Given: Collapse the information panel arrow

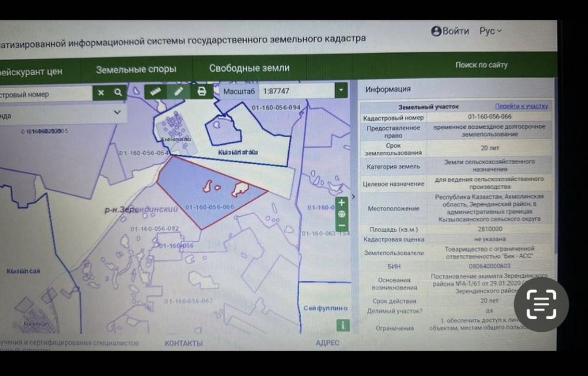Looking at the screenshot, I should 353,197.
